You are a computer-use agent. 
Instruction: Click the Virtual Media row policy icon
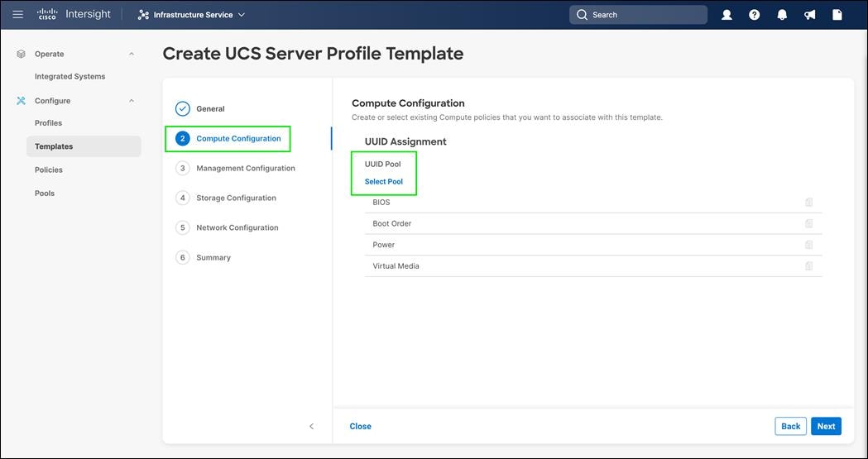808,266
